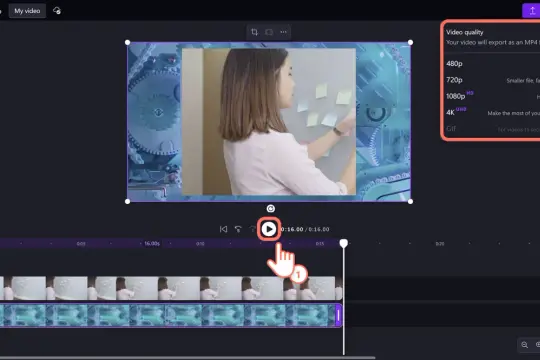Screen dimensions: 540x360
Task: Click the 0:15 mark on timeline ruler
Action: click(320, 244)
